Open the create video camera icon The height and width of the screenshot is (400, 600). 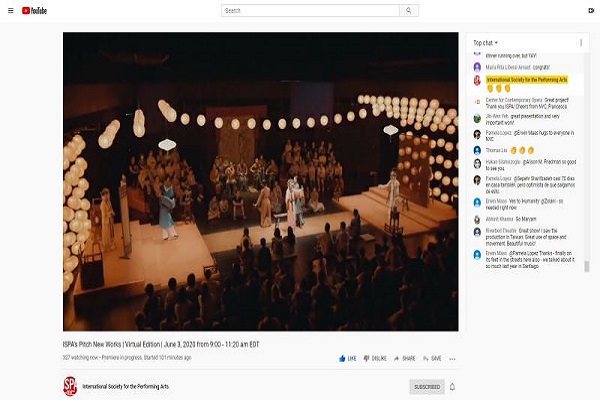(591, 11)
